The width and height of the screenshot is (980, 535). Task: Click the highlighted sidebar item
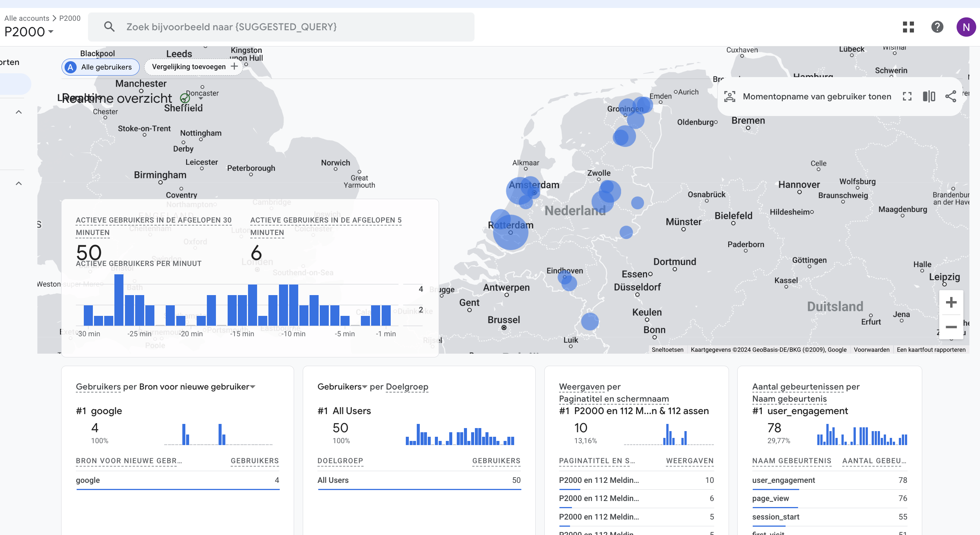pos(15,84)
